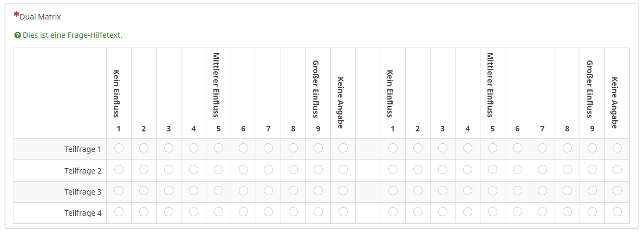Pick right-scale Keine Angabe for Teilfrage 3
644x233 pixels.
tap(617, 190)
